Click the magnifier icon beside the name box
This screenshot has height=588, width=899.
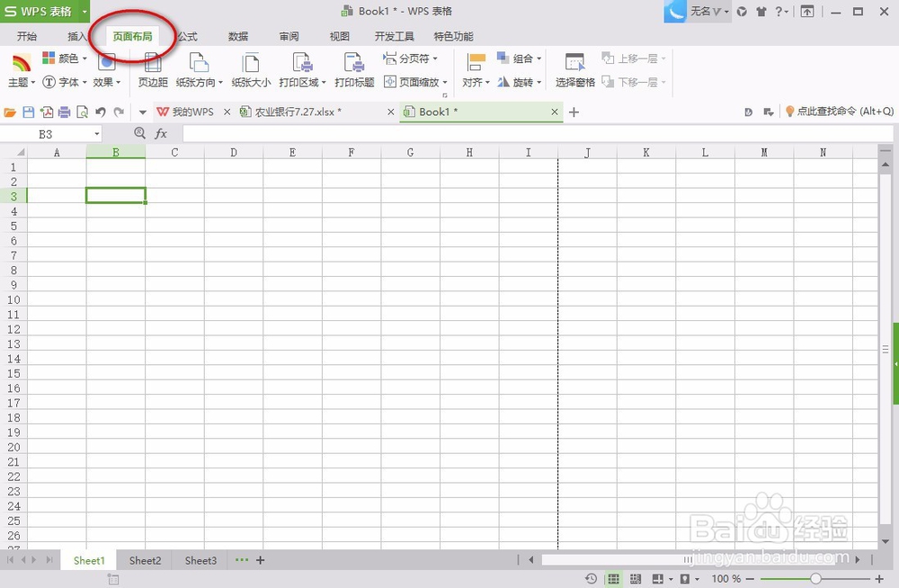tap(139, 133)
